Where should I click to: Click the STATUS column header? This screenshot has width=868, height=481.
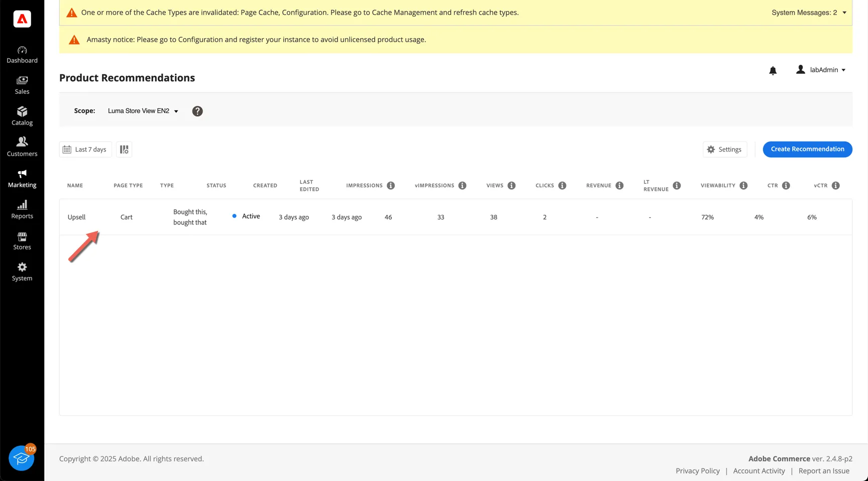(216, 186)
